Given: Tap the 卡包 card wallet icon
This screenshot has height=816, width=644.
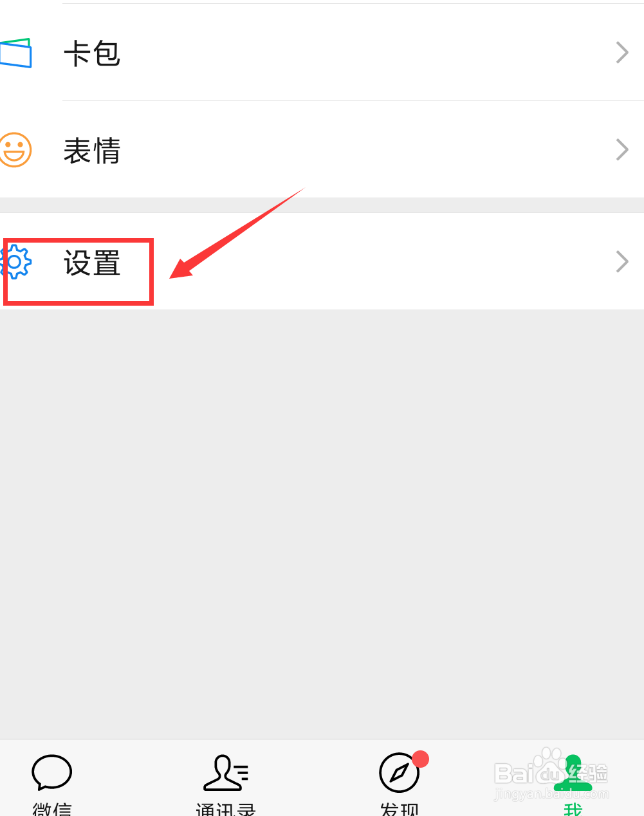Looking at the screenshot, I should (x=15, y=53).
